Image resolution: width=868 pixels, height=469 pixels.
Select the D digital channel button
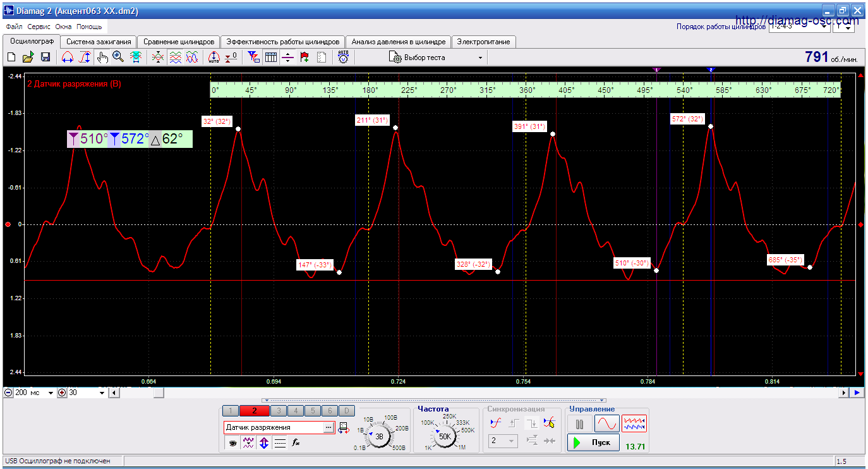347,411
